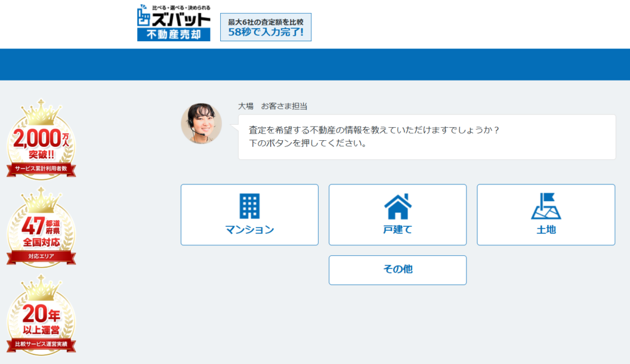The image size is (630, 364).
Task: Click the flag map icon for 土地
Action: (546, 207)
